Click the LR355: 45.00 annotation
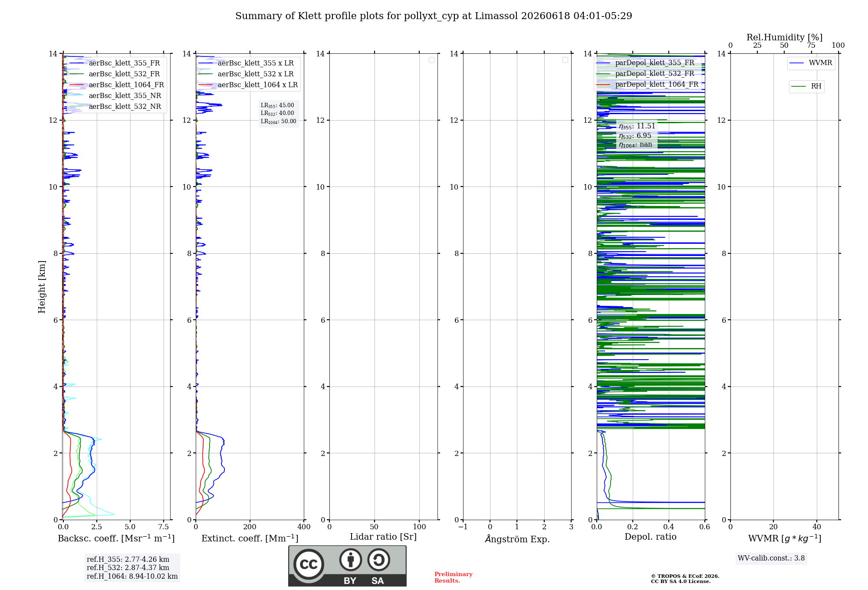This screenshot has height=590, width=868. pyautogui.click(x=277, y=105)
